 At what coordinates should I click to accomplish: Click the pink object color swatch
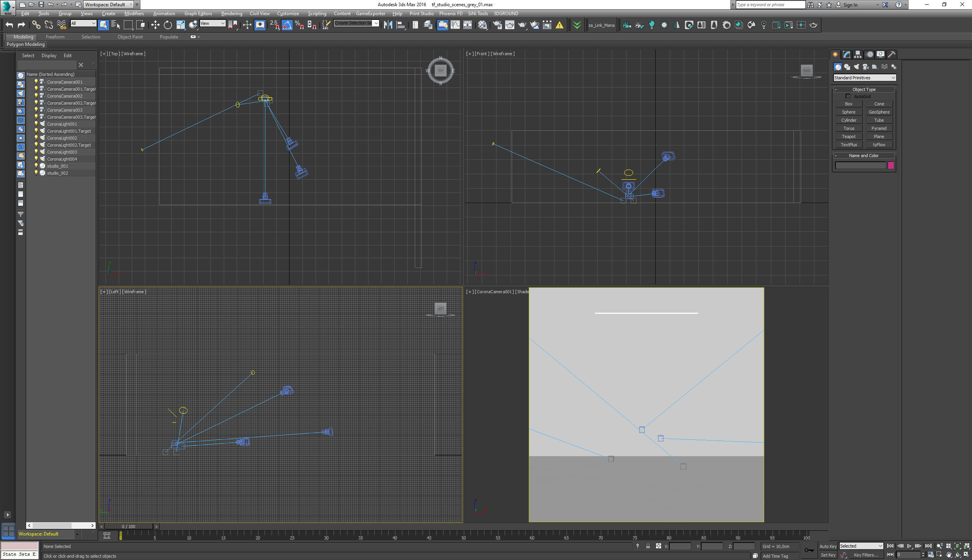point(891,166)
